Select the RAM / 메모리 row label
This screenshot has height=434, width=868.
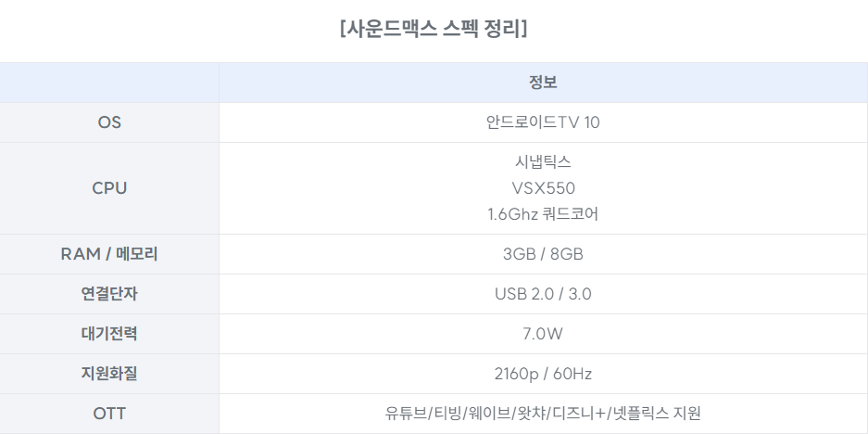click(x=109, y=254)
